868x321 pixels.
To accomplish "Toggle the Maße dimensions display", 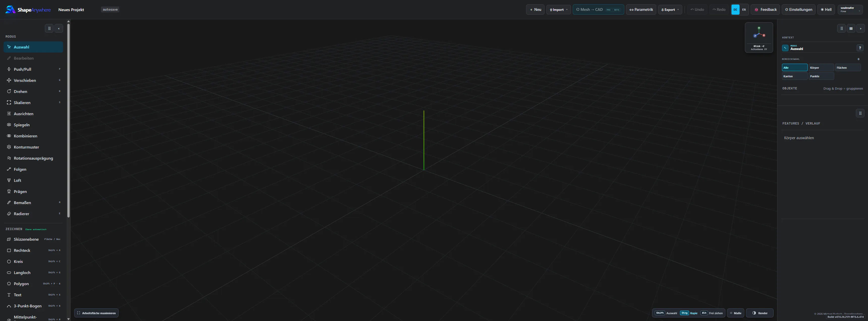I will 736,313.
